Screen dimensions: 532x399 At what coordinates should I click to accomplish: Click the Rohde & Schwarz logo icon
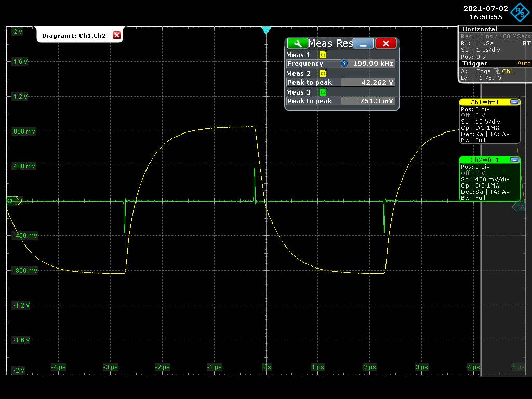coord(517,12)
